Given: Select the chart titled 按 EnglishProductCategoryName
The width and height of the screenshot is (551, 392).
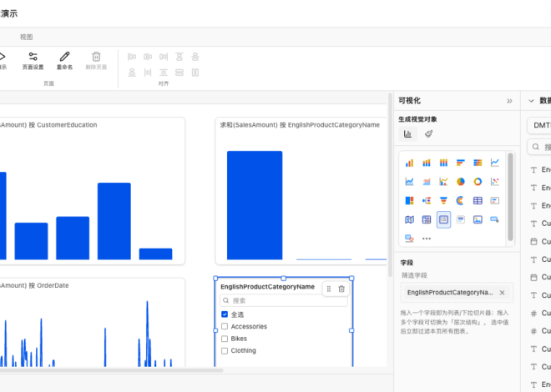Looking at the screenshot, I should coord(301,191).
